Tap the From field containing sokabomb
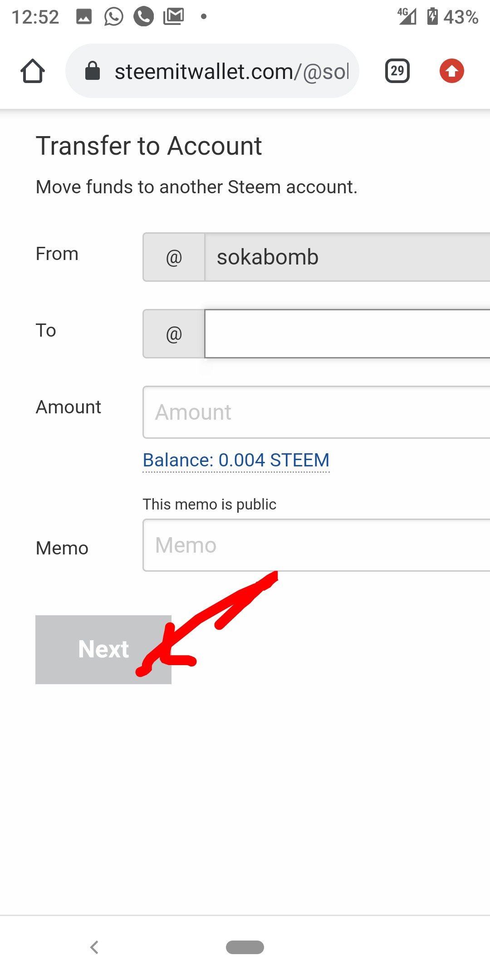 tap(347, 257)
